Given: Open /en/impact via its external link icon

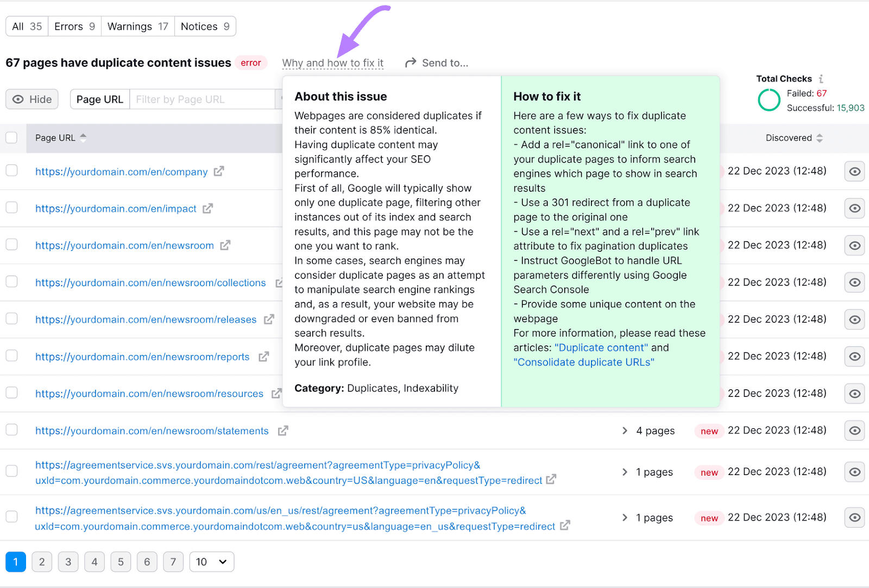Looking at the screenshot, I should tap(207, 208).
